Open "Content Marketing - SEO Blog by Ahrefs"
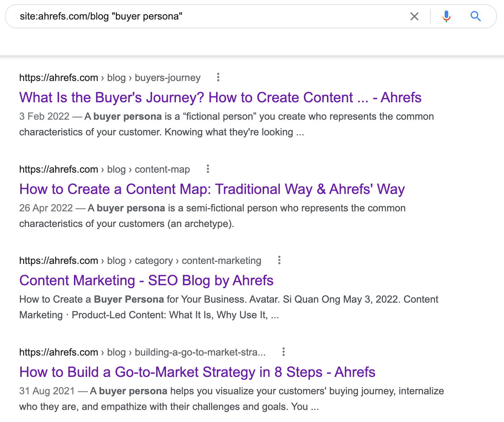This screenshot has width=504, height=422. 146,280
